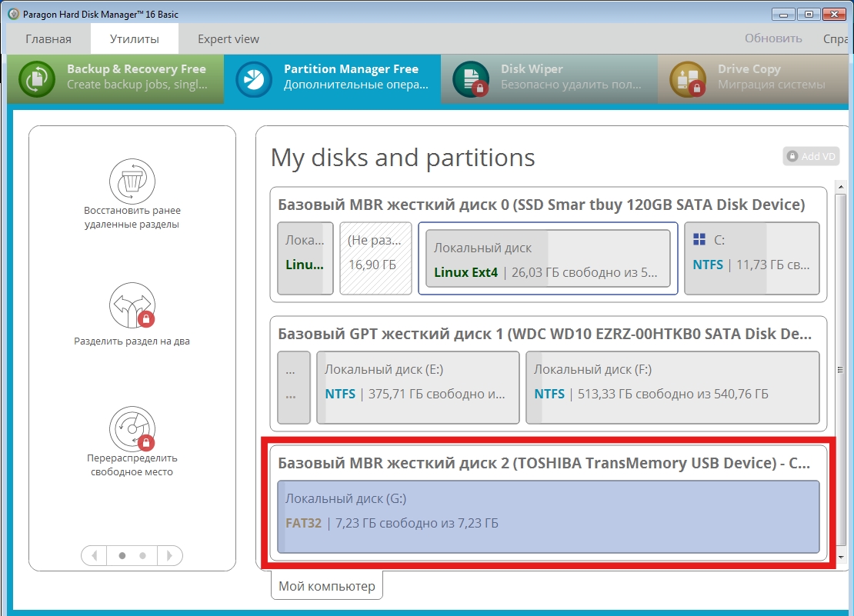Screen dimensions: 854x616
Task: Click the restore deleted partitions trash icon
Action: point(132,181)
